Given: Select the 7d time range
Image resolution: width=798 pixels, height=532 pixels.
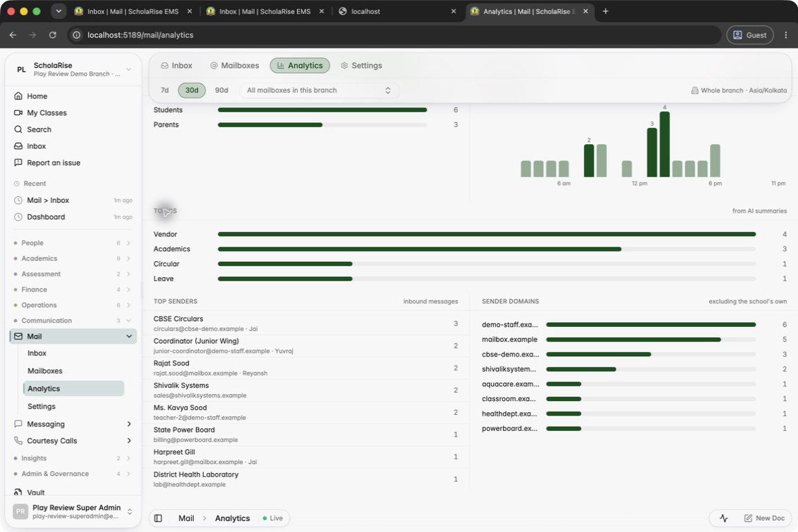Looking at the screenshot, I should [x=164, y=90].
